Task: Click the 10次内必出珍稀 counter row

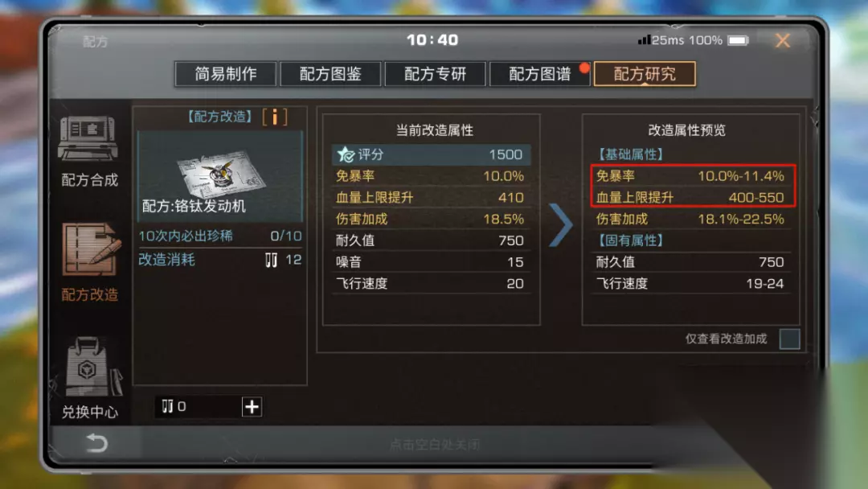Action: click(219, 236)
